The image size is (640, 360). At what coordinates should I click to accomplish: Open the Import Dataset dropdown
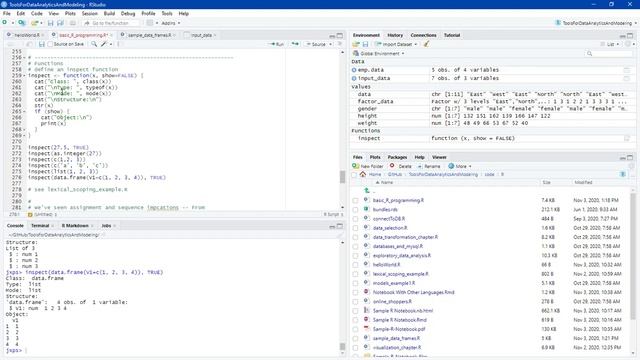(x=396, y=44)
